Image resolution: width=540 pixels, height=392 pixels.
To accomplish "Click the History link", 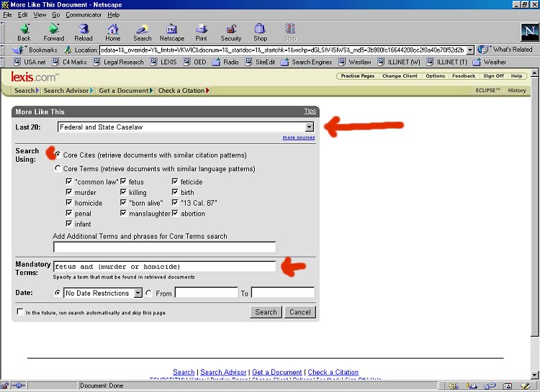I will point(516,91).
